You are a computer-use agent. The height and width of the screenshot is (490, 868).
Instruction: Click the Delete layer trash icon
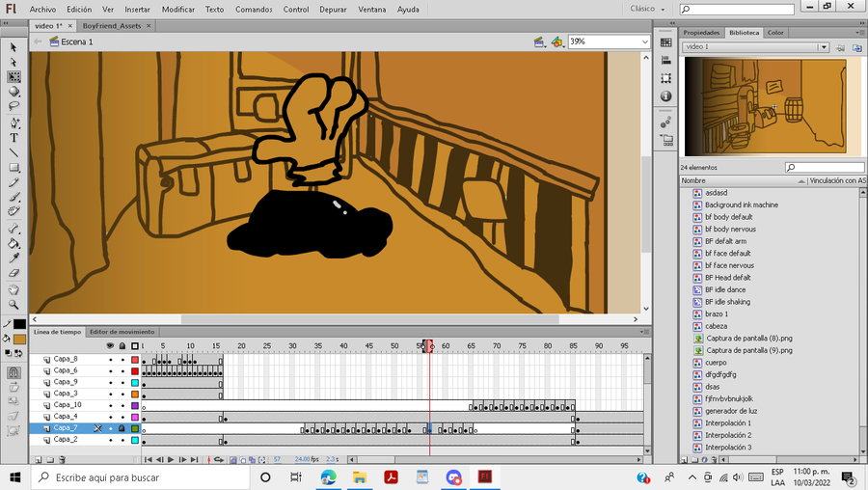62,459
